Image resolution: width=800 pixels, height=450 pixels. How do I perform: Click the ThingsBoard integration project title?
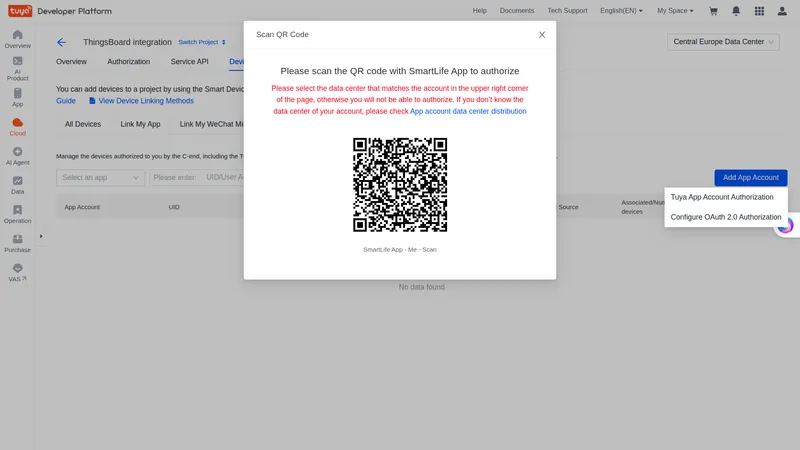pyautogui.click(x=128, y=42)
